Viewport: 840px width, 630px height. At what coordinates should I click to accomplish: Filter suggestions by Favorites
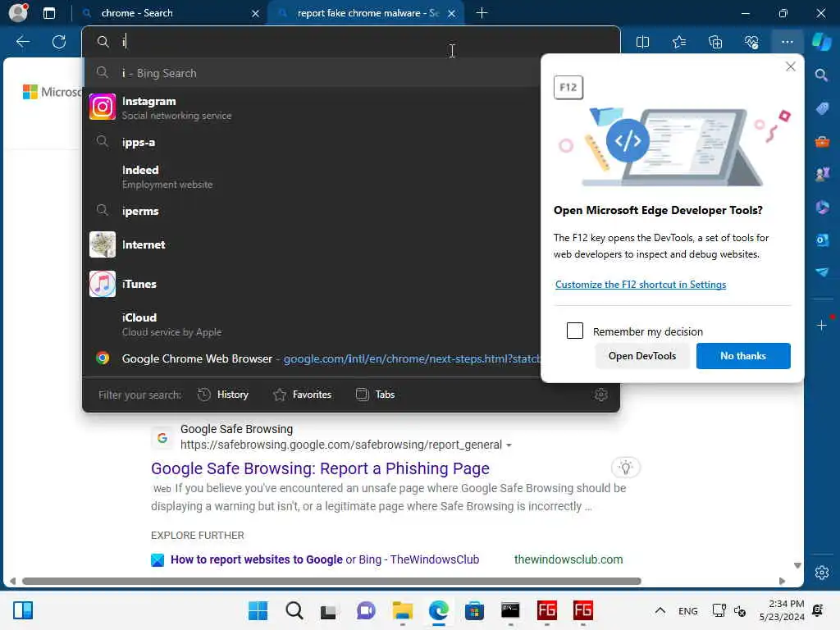(303, 395)
